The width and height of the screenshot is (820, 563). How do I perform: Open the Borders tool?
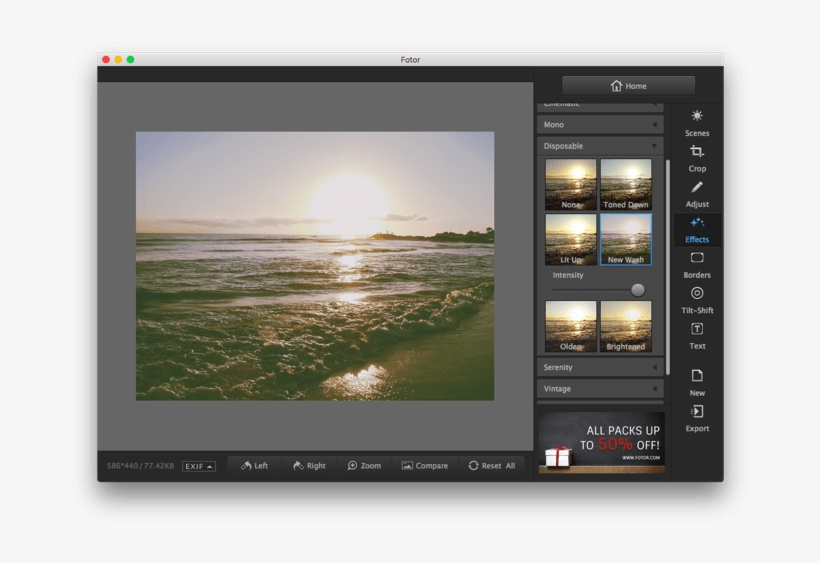tap(697, 266)
